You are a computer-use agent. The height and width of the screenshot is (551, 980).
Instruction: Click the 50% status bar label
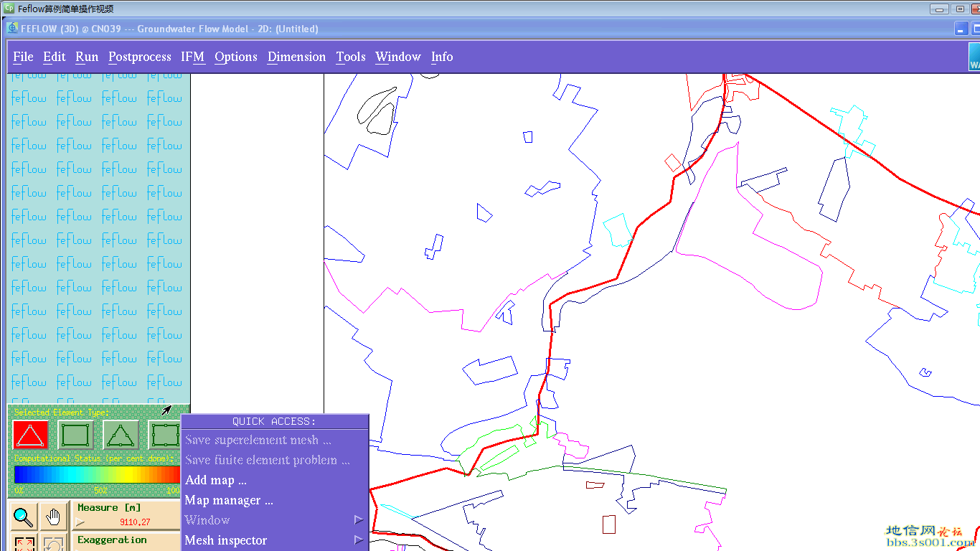click(101, 491)
